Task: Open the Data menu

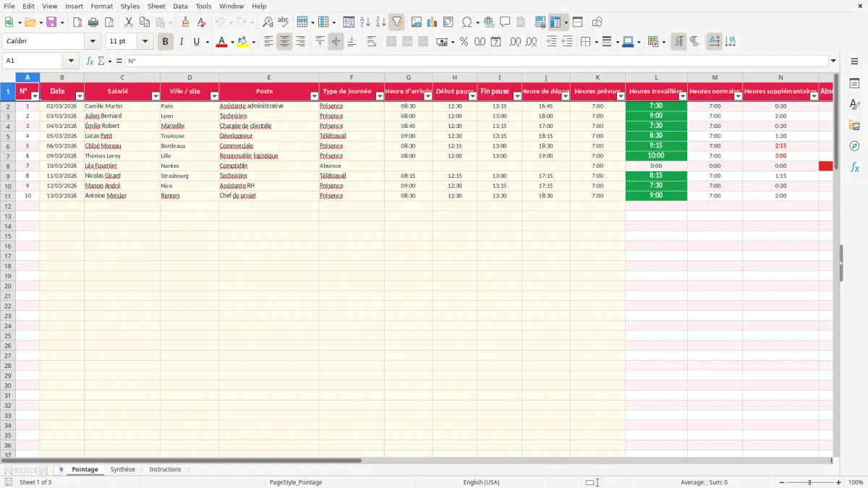Action: click(180, 6)
